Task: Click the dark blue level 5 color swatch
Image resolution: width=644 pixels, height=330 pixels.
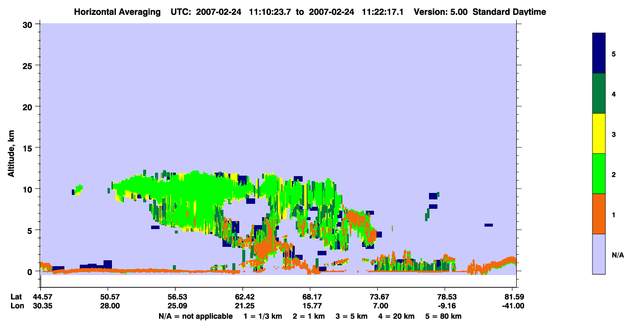Action: (599, 53)
